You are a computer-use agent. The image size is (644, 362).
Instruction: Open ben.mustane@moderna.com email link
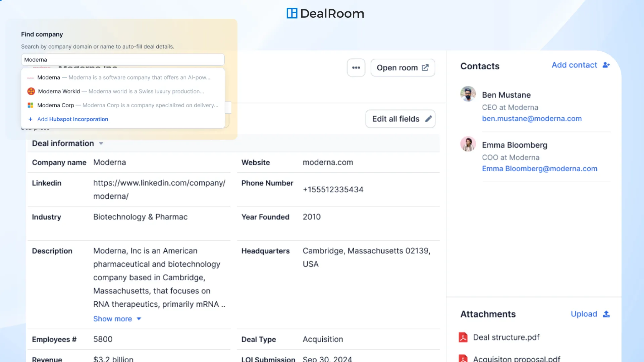tap(532, 119)
